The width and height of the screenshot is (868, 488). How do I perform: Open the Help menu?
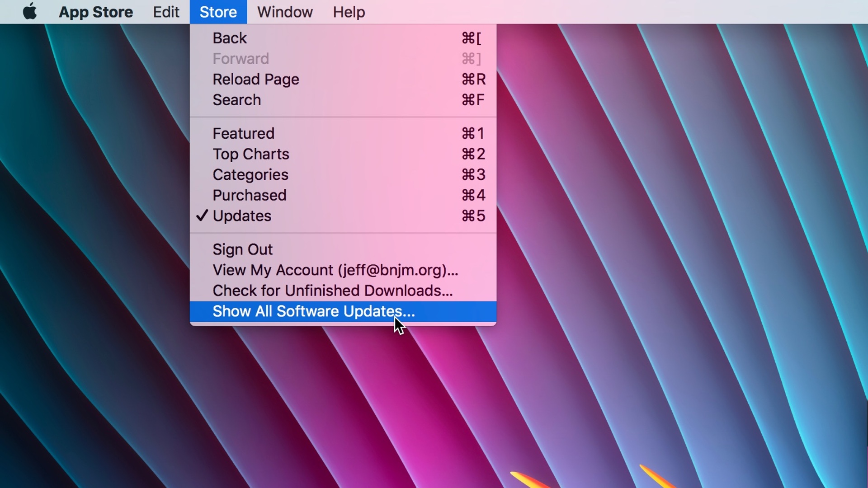(x=349, y=12)
